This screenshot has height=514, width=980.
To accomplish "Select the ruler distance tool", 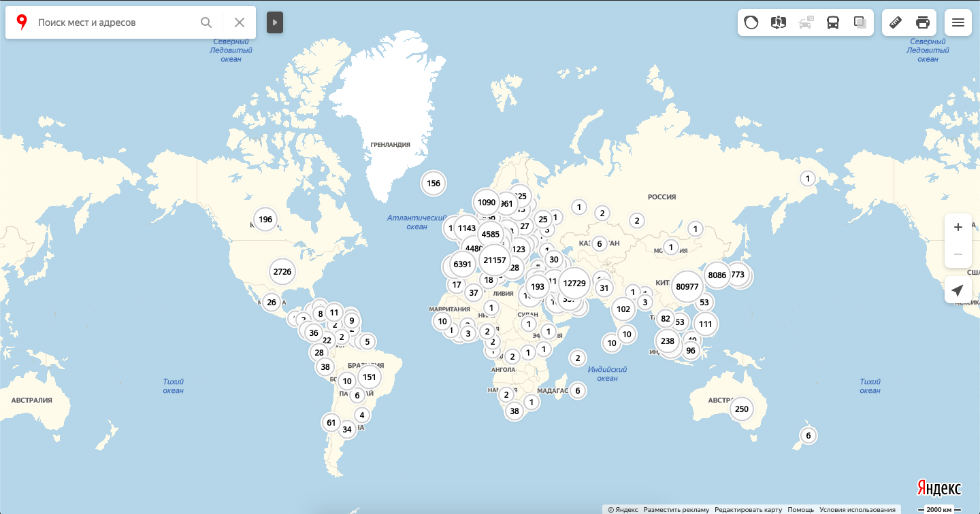I will 896,22.
